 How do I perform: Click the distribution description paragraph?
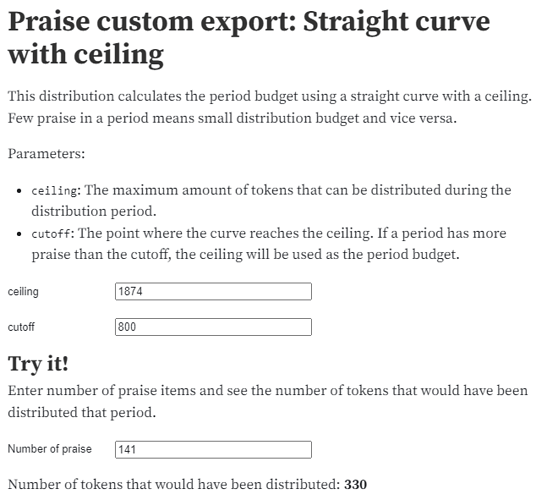click(270, 107)
